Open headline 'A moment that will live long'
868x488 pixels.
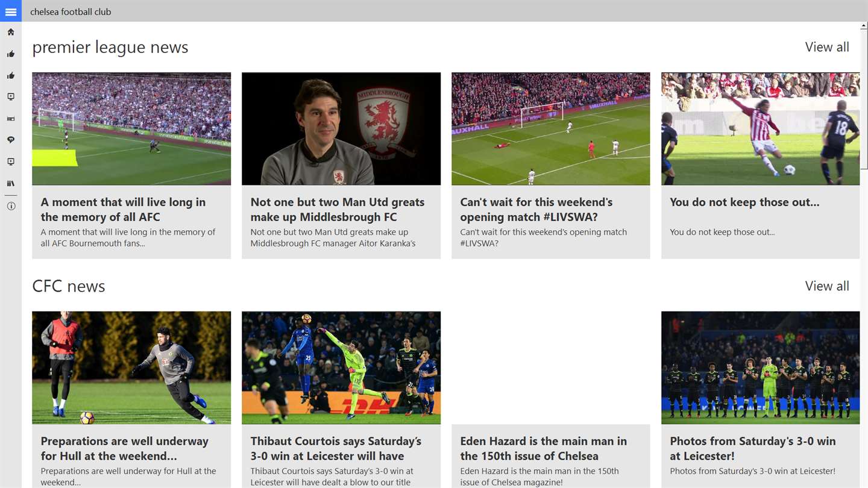(124, 210)
